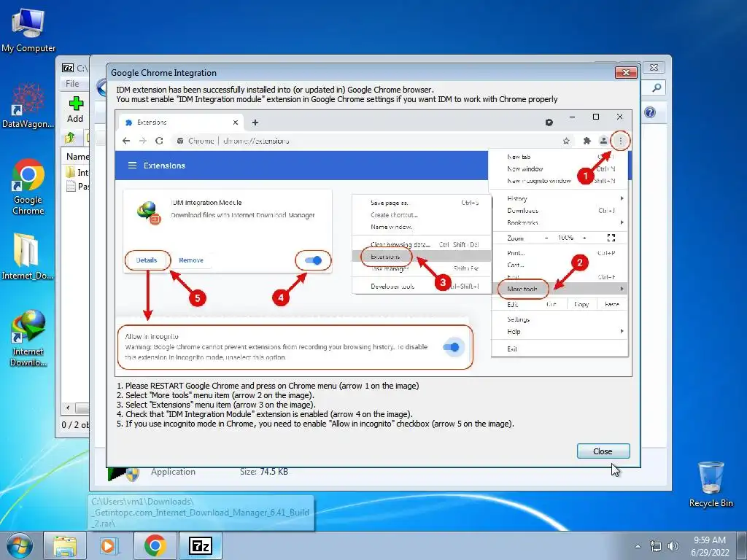Image resolution: width=747 pixels, height=560 pixels.
Task: Click the Name column header in 7-Zip
Action: point(77,156)
